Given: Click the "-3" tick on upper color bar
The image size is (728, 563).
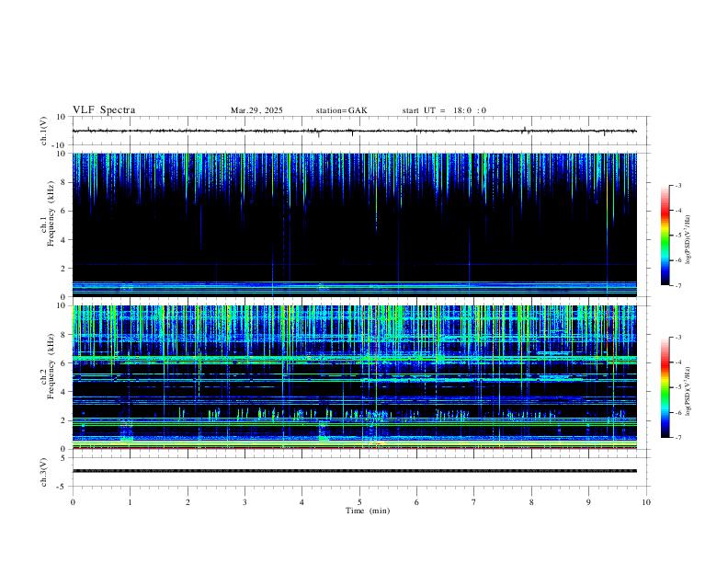Looking at the screenshot, I should [678, 185].
